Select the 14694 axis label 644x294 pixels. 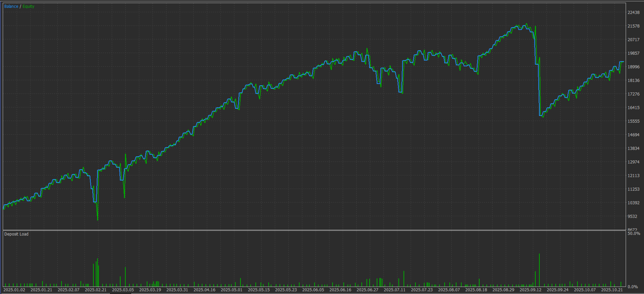click(x=633, y=135)
